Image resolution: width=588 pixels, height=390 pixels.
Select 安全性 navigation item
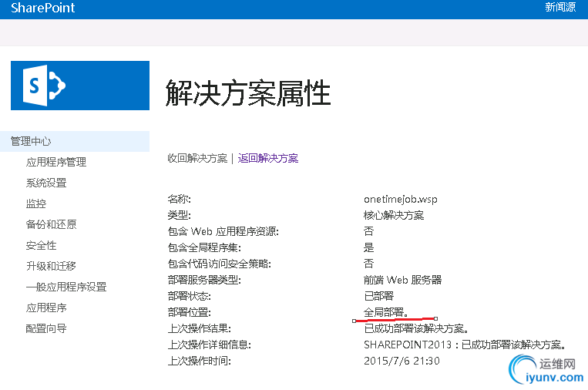coord(42,246)
